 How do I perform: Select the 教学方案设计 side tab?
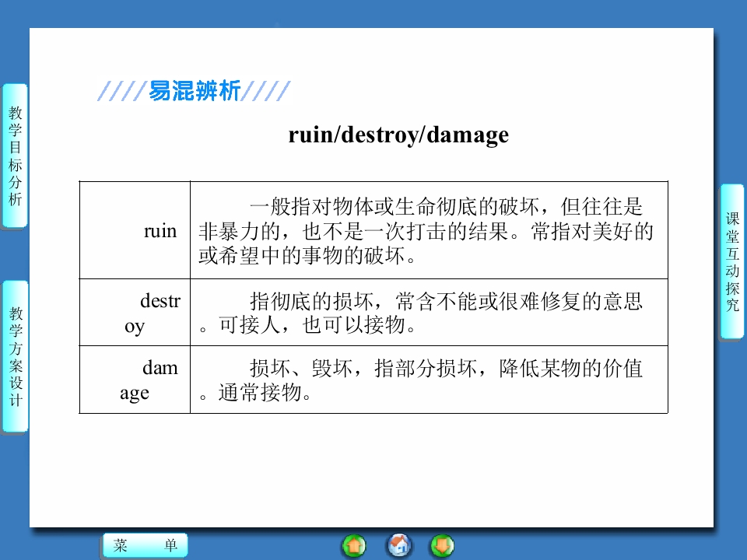(16, 356)
